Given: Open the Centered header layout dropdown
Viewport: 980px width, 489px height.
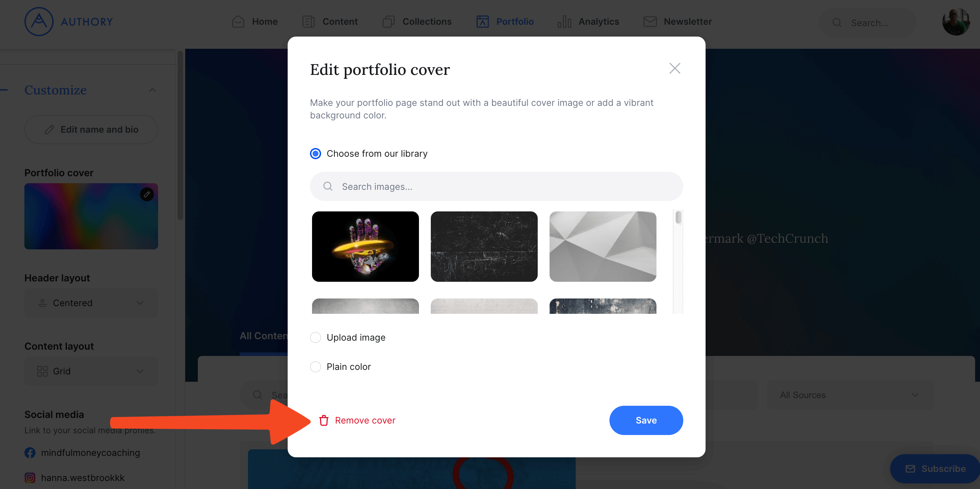Looking at the screenshot, I should pos(91,303).
